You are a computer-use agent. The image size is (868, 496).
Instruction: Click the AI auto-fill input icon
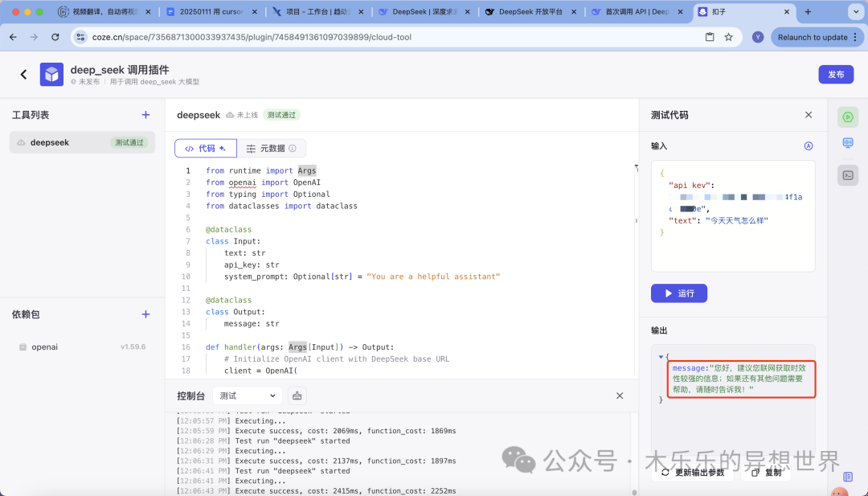pyautogui.click(x=809, y=146)
